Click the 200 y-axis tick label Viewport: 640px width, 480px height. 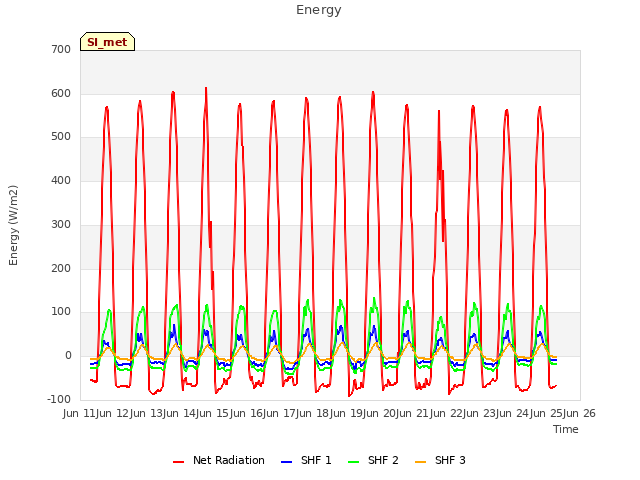(61, 269)
